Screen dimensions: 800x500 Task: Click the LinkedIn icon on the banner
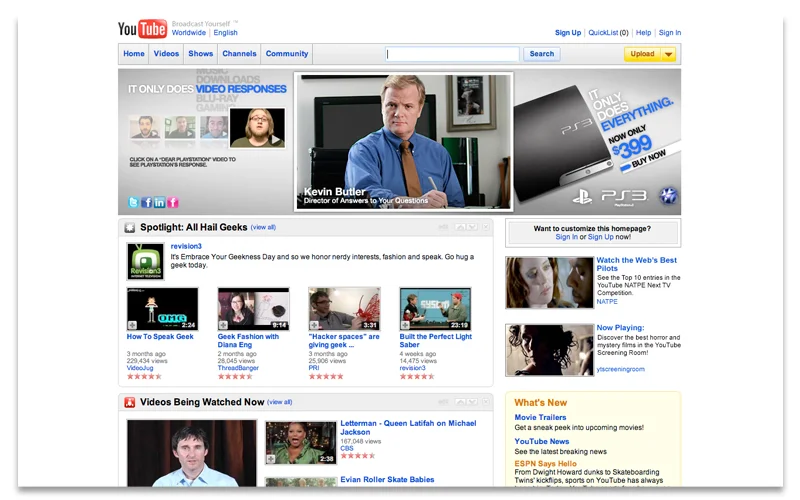pos(160,202)
